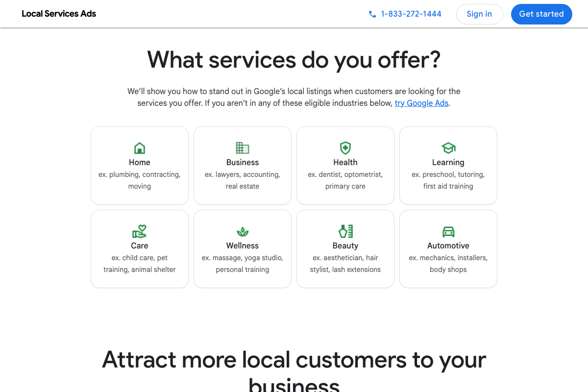The image size is (588, 392).
Task: Click 'ex. aesthetician, hair stylist' description
Action: 345,264
